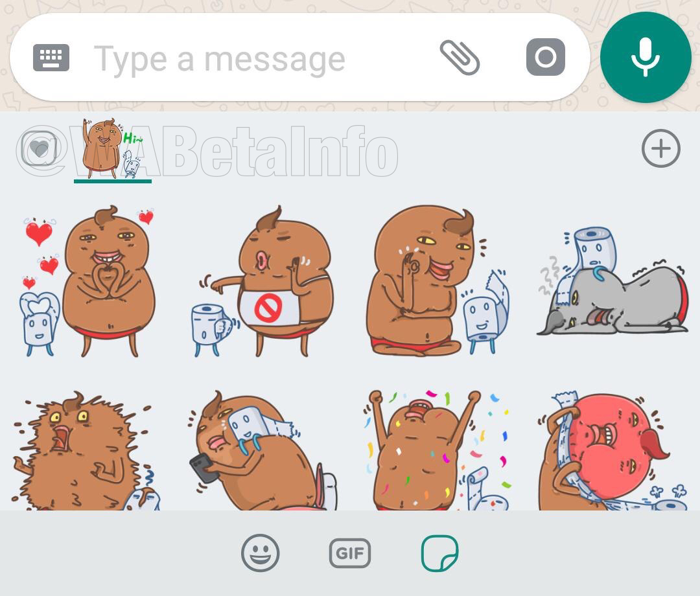Send the angry red face sticker
Image resolution: width=700 pixels, height=596 pixels.
[x=612, y=451]
